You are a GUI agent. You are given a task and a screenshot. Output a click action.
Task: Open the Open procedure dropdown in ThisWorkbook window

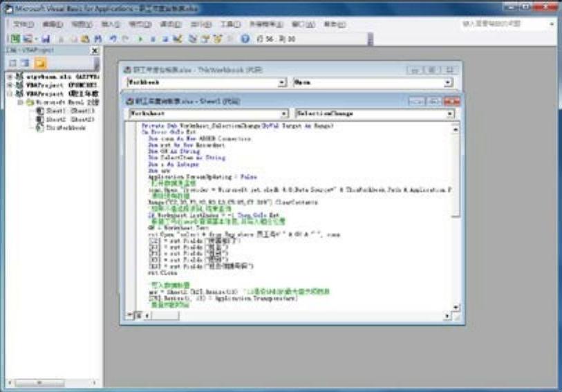tap(448, 82)
